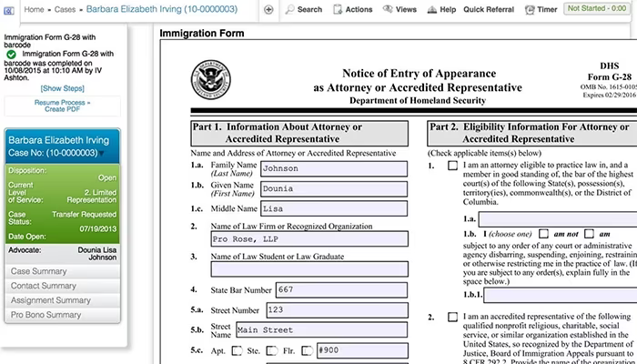Expand Contact Summary section
637x364 pixels.
coord(63,286)
